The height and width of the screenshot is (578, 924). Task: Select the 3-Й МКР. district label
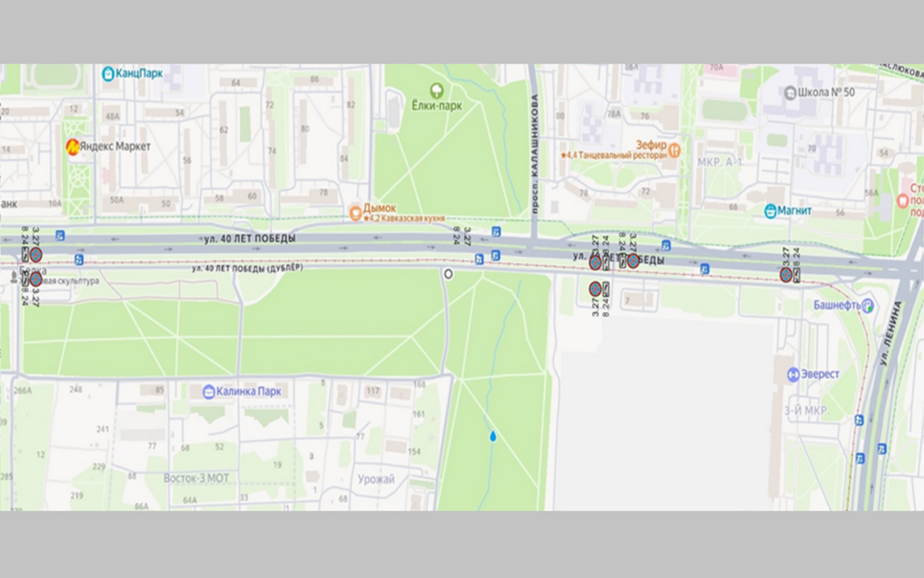(807, 410)
